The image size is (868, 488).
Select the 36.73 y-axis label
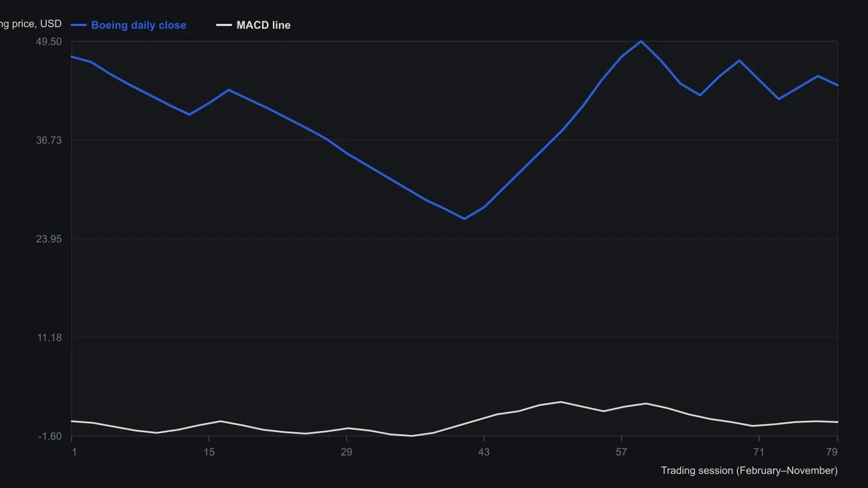pyautogui.click(x=49, y=140)
